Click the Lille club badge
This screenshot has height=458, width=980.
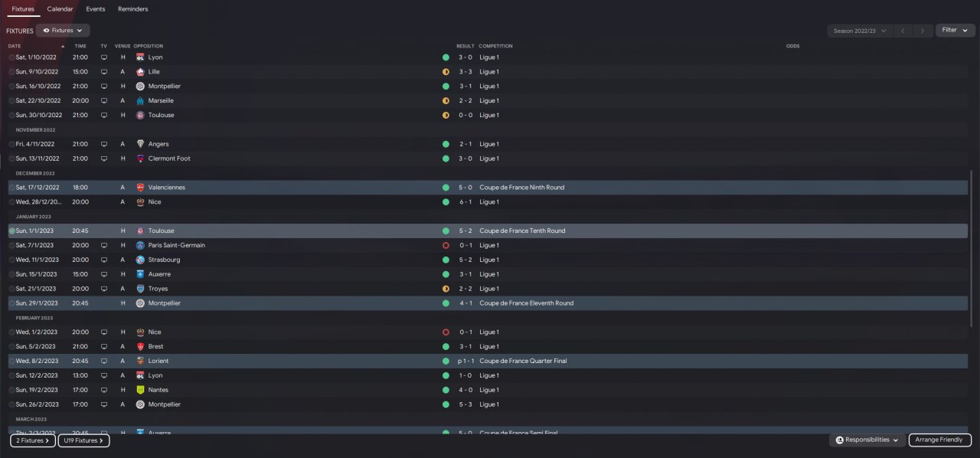pyautogui.click(x=140, y=72)
